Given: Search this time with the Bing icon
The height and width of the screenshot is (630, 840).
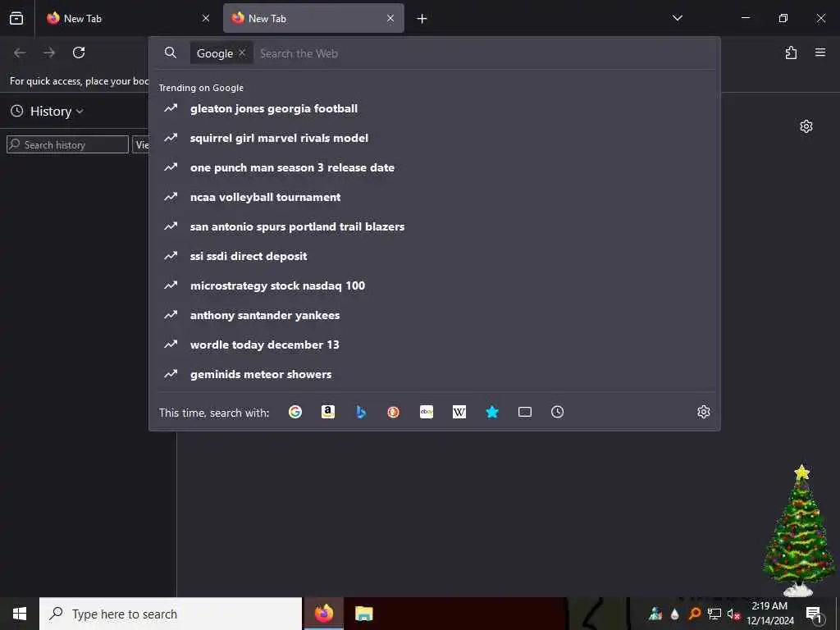Looking at the screenshot, I should (361, 412).
